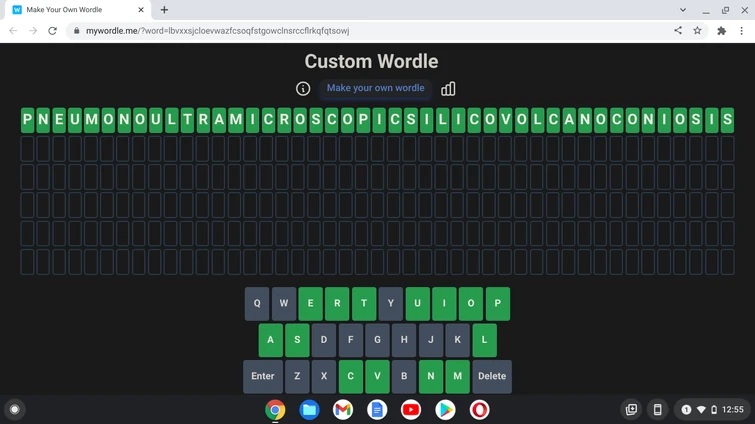Open YouTube from the shelf
755x424 pixels.
tap(411, 410)
